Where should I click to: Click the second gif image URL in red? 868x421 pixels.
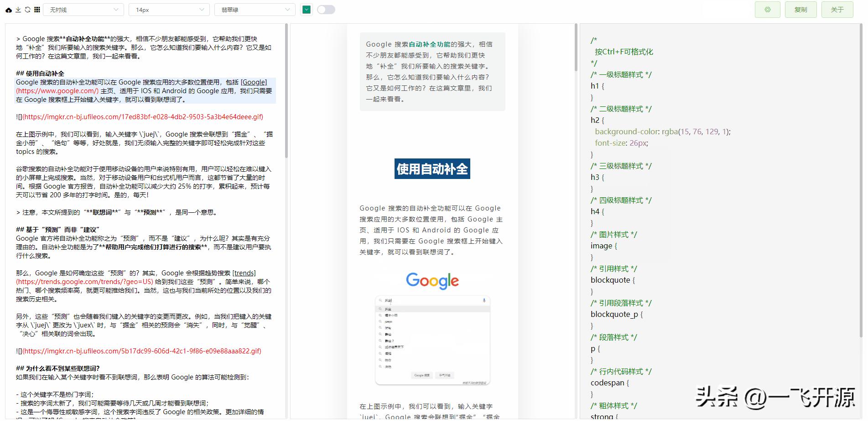coord(136,351)
